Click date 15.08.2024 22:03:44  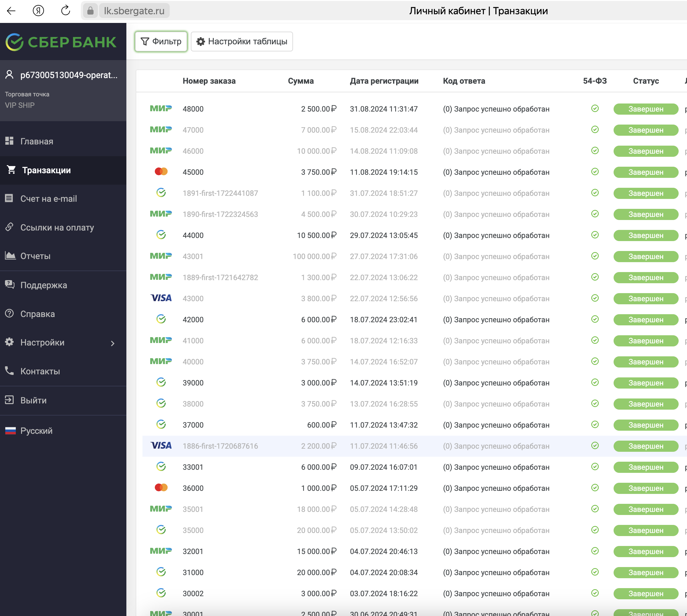point(383,130)
